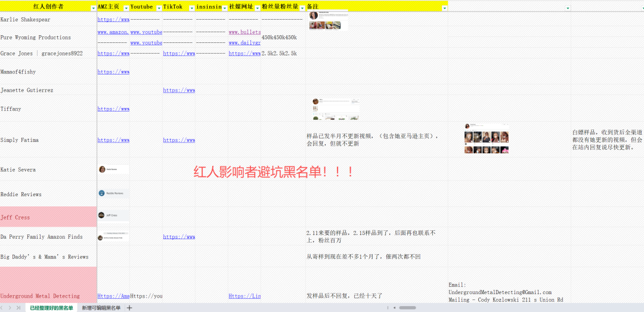The height and width of the screenshot is (312, 644).
Task: Open Mamaof4fishy AMZ homepage link
Action: tap(113, 72)
